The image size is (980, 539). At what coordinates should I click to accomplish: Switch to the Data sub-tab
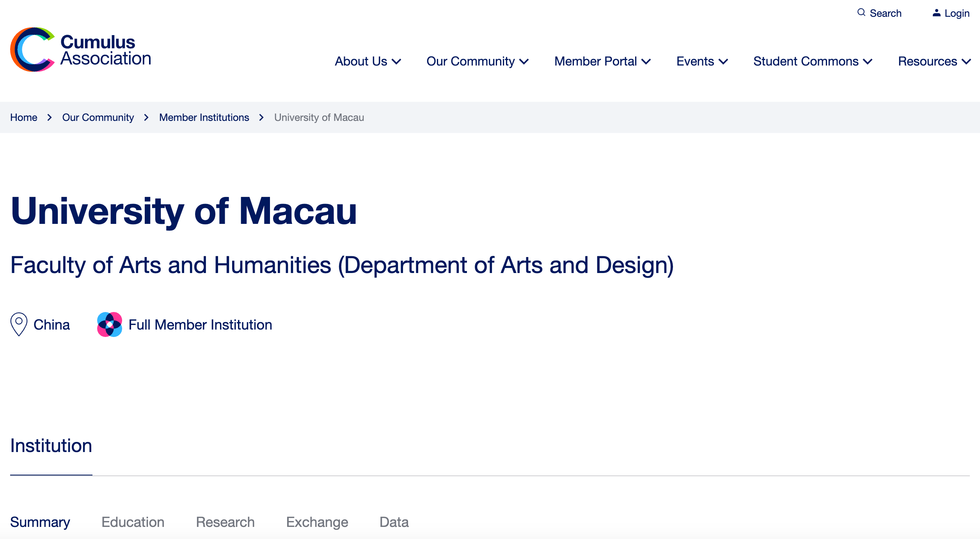(x=394, y=522)
